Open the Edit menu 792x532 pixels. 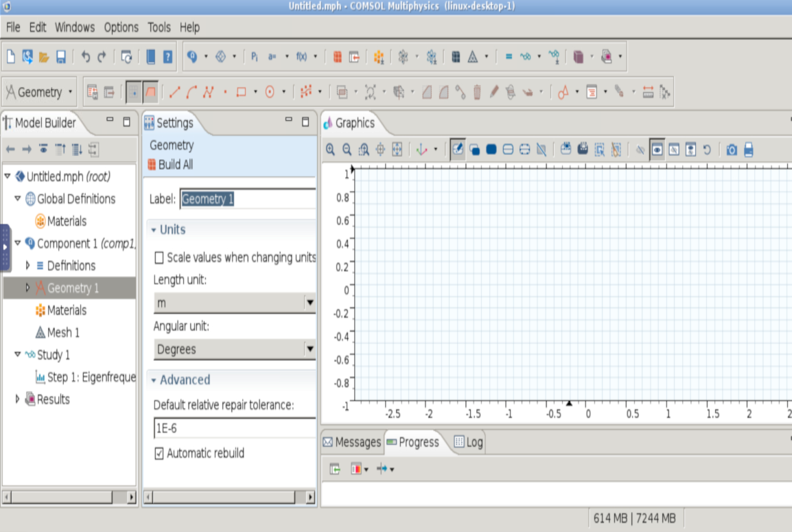pos(37,27)
